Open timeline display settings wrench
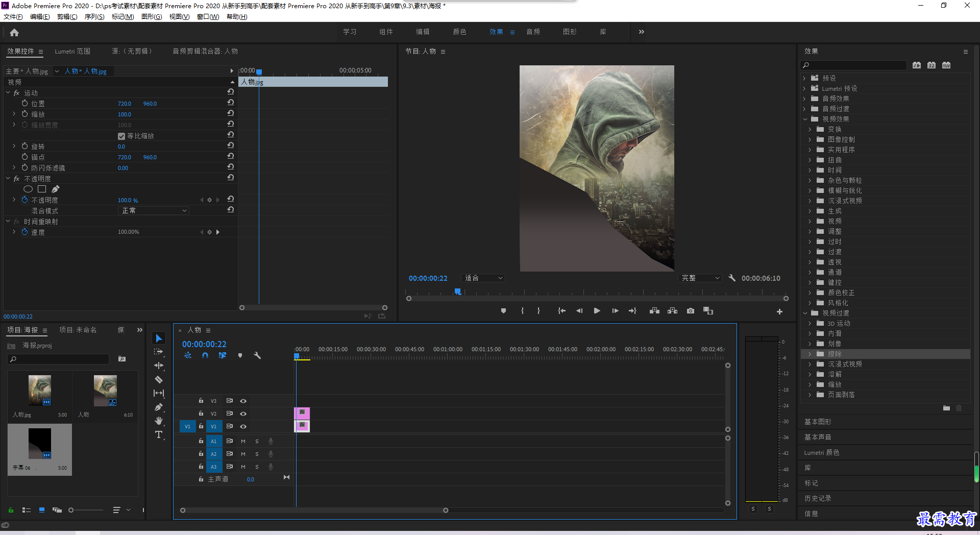980x535 pixels. coord(257,355)
